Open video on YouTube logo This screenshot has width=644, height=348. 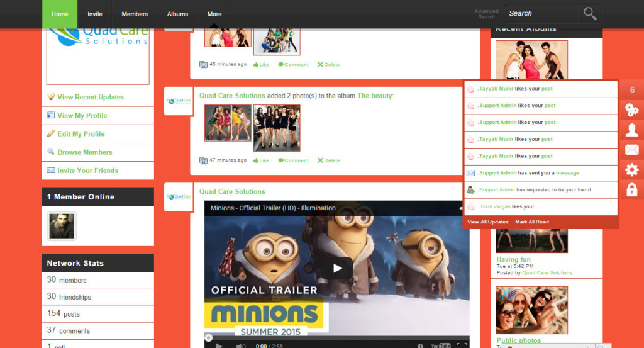tap(440, 345)
